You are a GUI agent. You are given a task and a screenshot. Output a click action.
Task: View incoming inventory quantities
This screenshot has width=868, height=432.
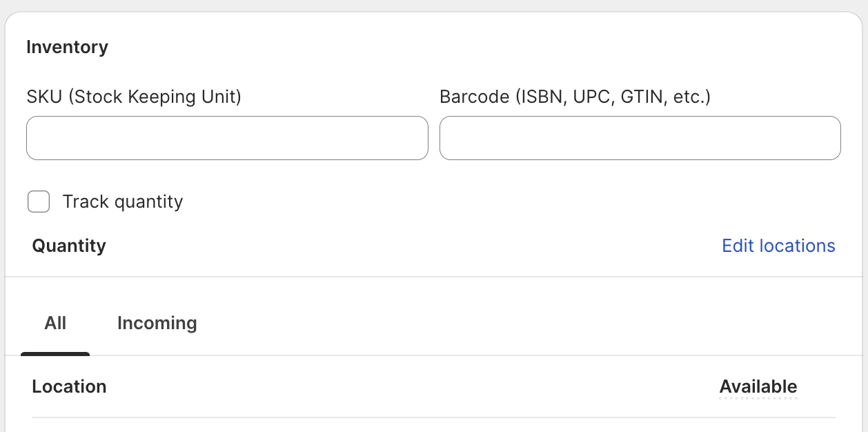pos(157,323)
